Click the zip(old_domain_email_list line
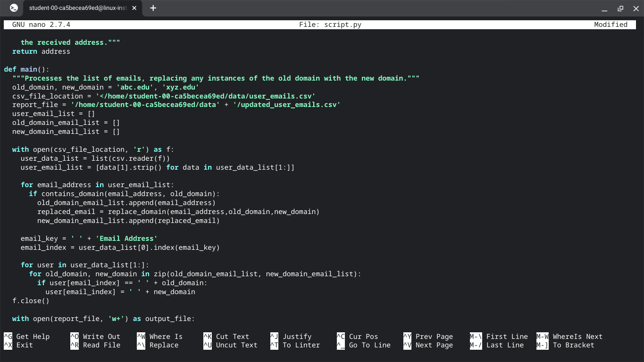The height and width of the screenshot is (362, 644). coord(195,274)
